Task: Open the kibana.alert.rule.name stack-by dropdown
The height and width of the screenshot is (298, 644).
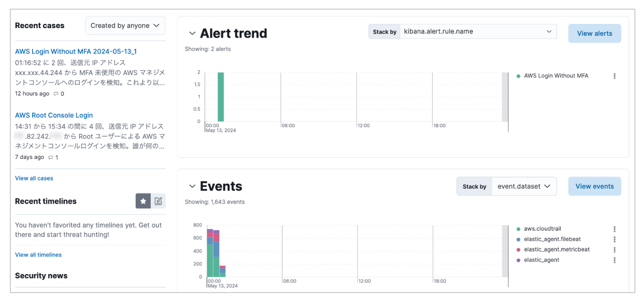Action: [478, 32]
